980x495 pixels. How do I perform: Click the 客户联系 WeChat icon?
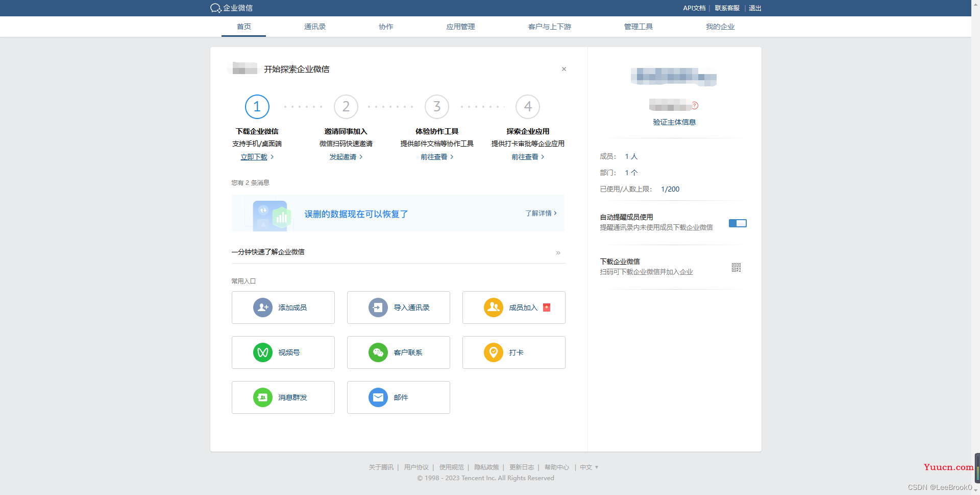pos(378,352)
